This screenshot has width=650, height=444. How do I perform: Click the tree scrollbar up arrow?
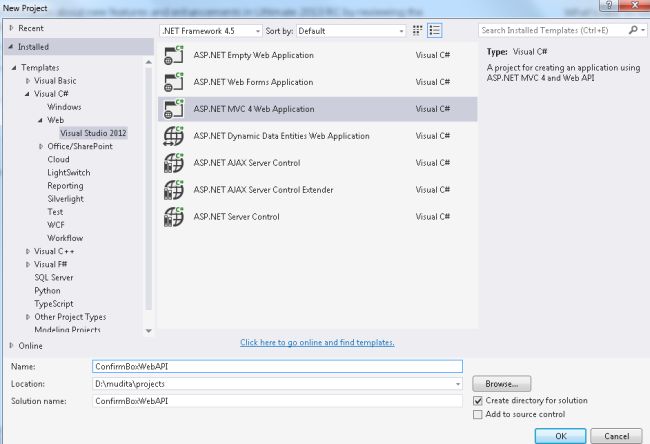149,62
